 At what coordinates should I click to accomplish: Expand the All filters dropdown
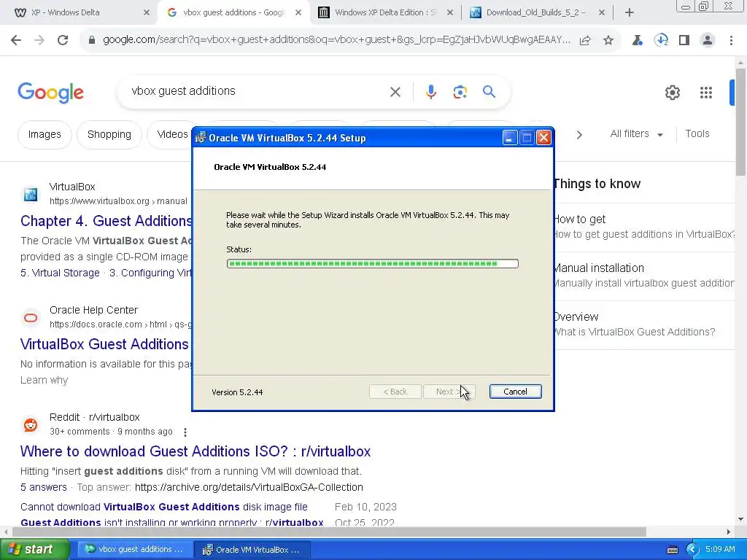(636, 134)
